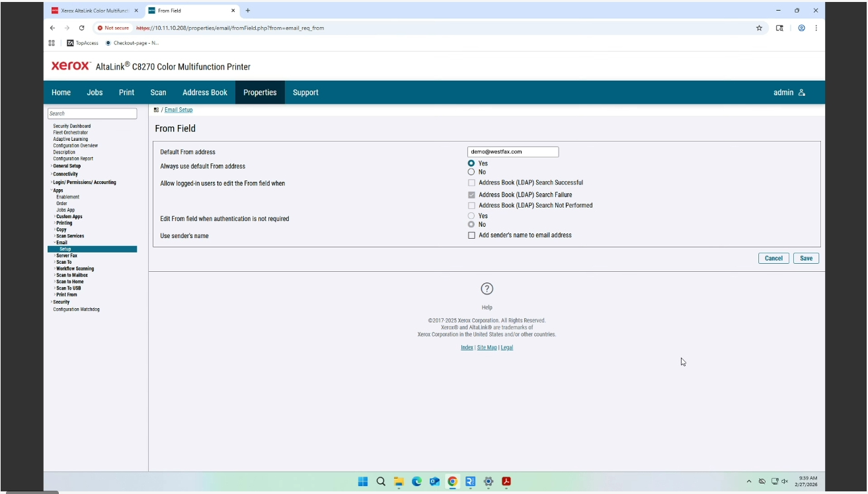Switch to the Address Book tab
The height and width of the screenshot is (494, 868).
[204, 92]
